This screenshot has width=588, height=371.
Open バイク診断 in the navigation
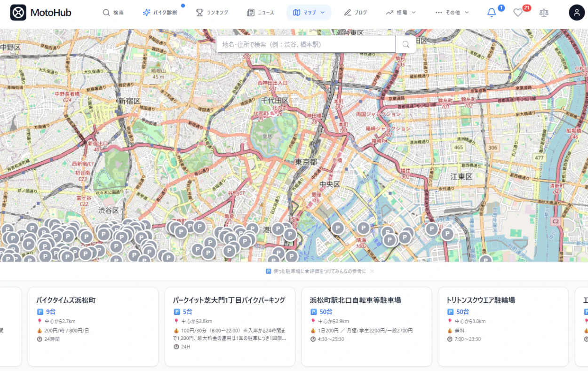point(160,13)
